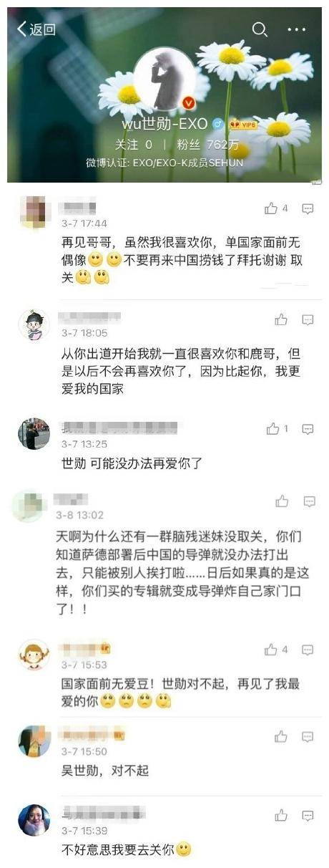Reply to the 3-7 15:39 comment
The width and height of the screenshot is (329, 868).
point(308,815)
